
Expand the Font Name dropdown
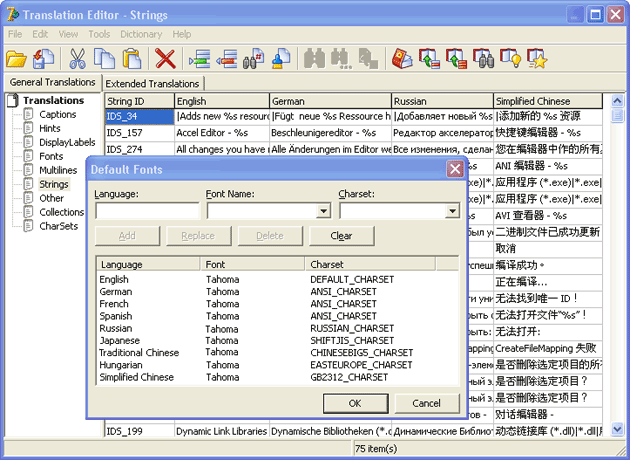coord(323,211)
